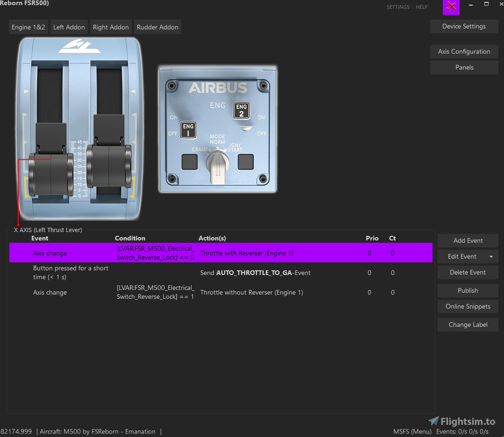Click the right square button under IGN/START
Screen dimensions: 504x437
246,162
